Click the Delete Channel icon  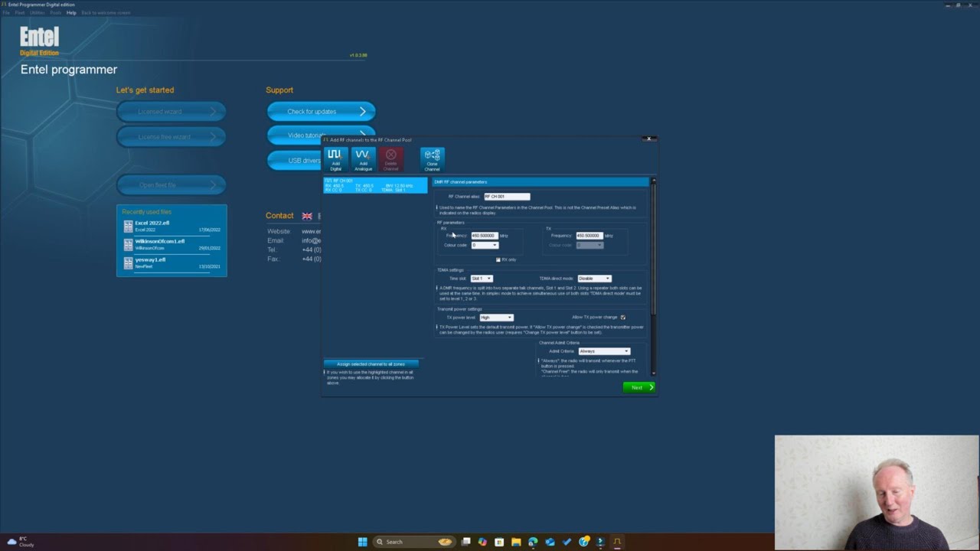tap(390, 159)
